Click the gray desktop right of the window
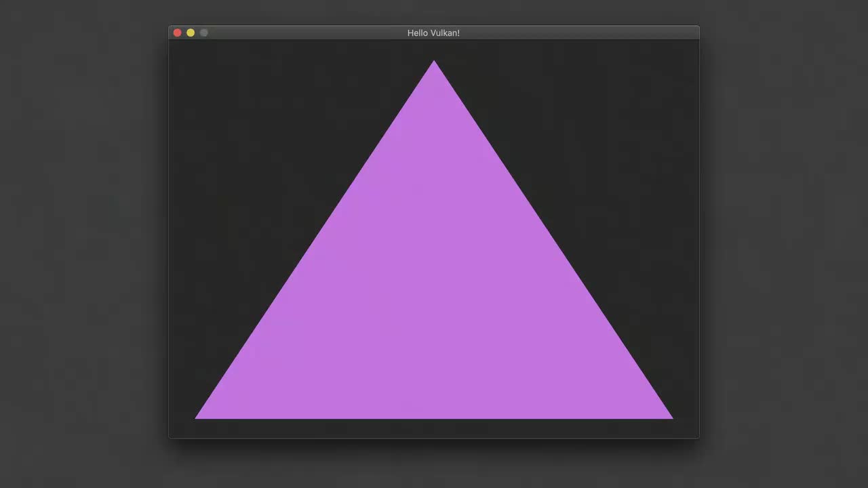This screenshot has height=488, width=868. [x=784, y=244]
